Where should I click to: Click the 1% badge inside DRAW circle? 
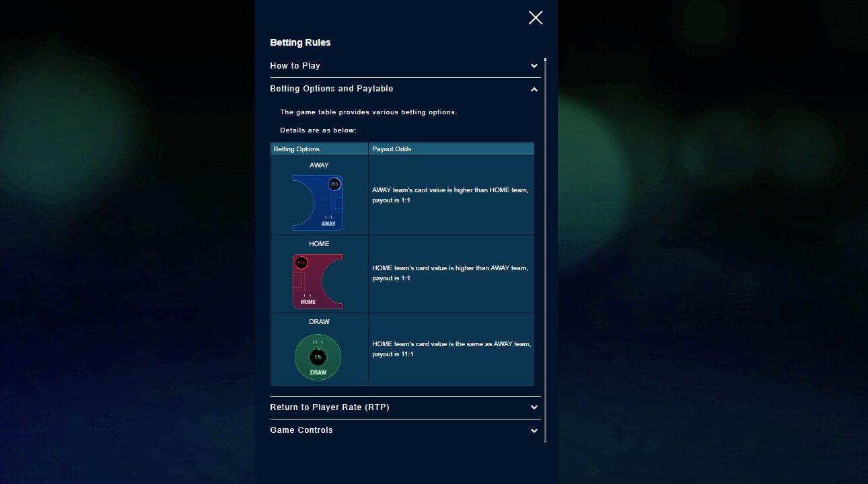(318, 358)
